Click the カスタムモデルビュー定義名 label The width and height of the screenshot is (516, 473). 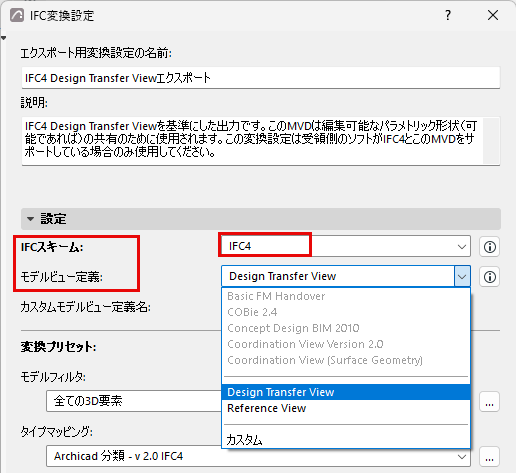(86, 307)
